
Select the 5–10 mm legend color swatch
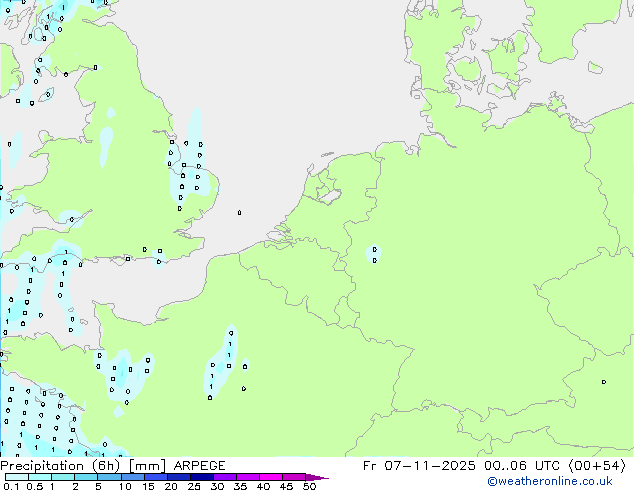(109, 477)
